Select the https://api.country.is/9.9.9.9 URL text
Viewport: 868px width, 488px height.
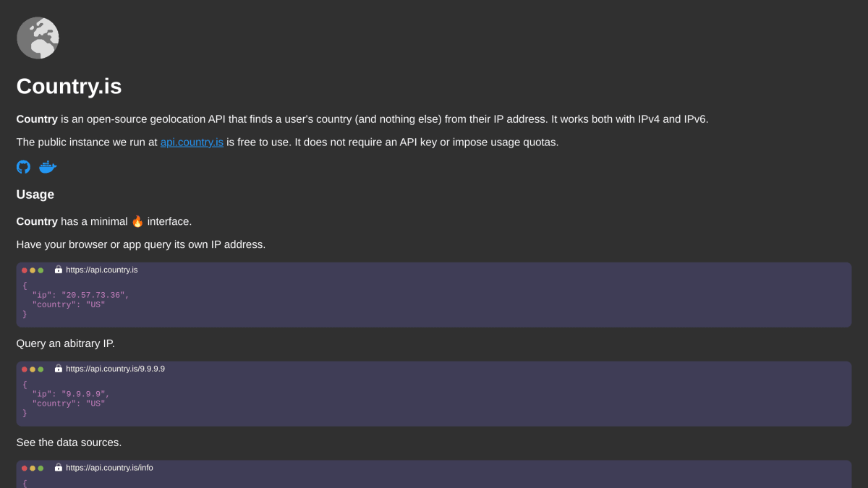coord(115,369)
